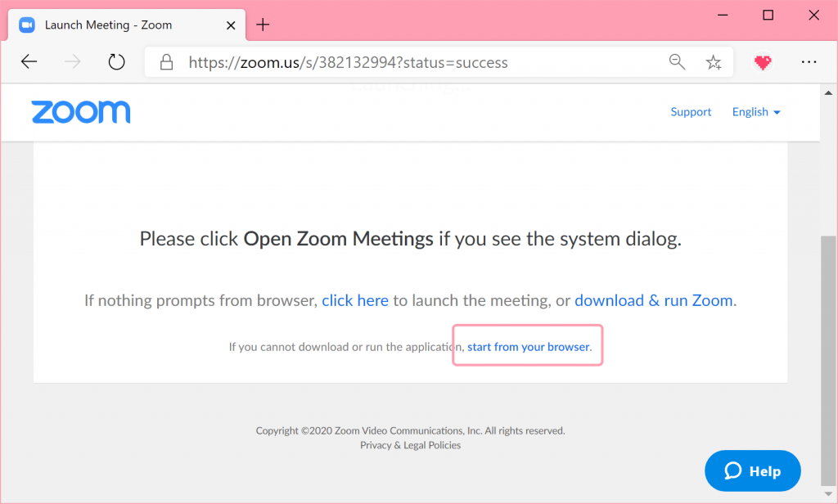Screen dimensions: 838x504
Task: Open the Help chat button
Action: coord(753,470)
